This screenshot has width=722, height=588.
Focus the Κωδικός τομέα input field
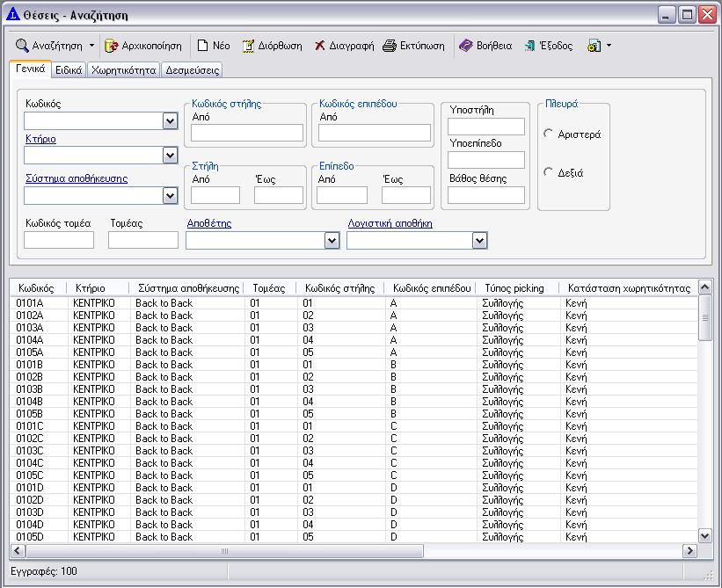(59, 240)
